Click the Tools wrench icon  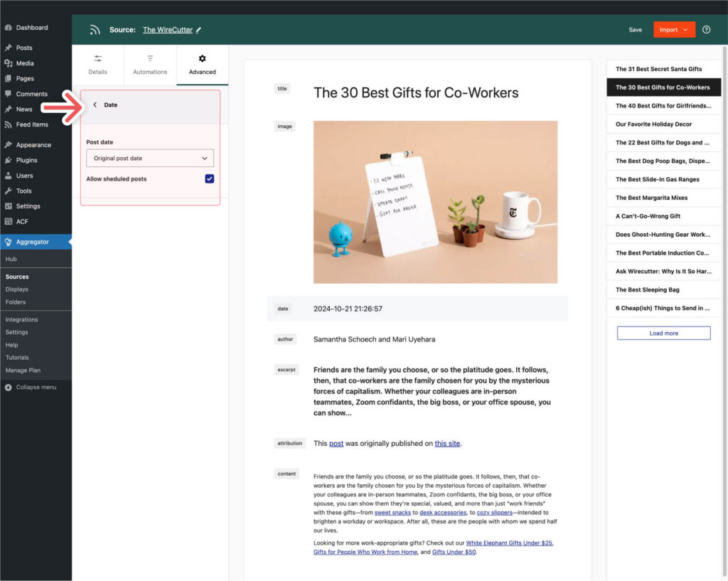pyautogui.click(x=9, y=191)
